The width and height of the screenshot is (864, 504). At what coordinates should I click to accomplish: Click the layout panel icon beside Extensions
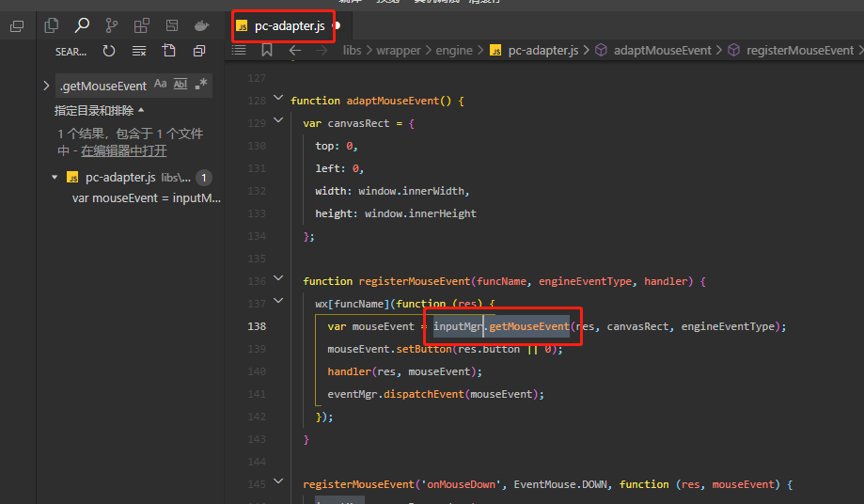(x=172, y=25)
